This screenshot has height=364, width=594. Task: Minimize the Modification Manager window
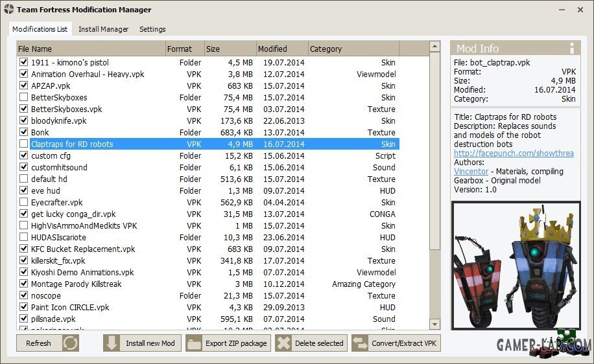click(x=562, y=10)
